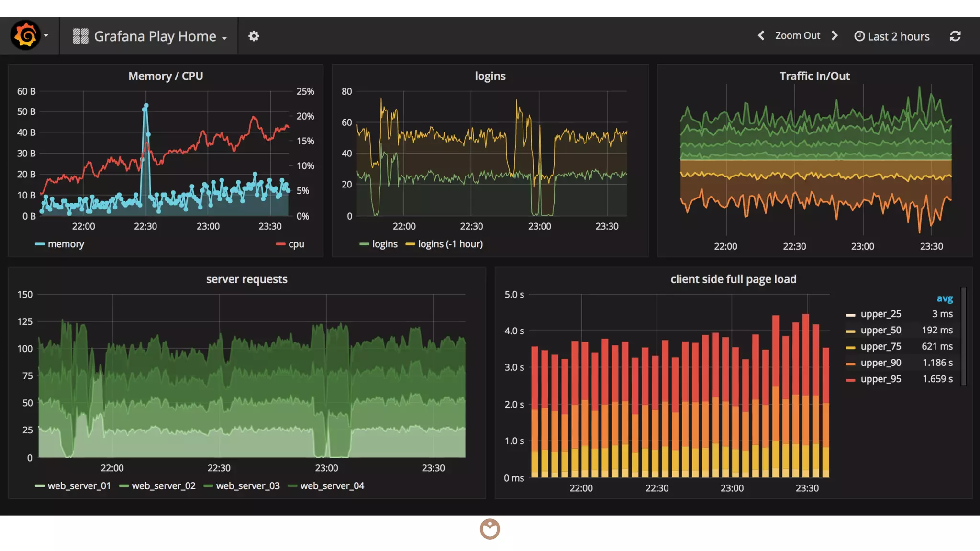Screen dimensions: 980x551
Task: Open the Last 2 hours time picker
Action: point(898,36)
